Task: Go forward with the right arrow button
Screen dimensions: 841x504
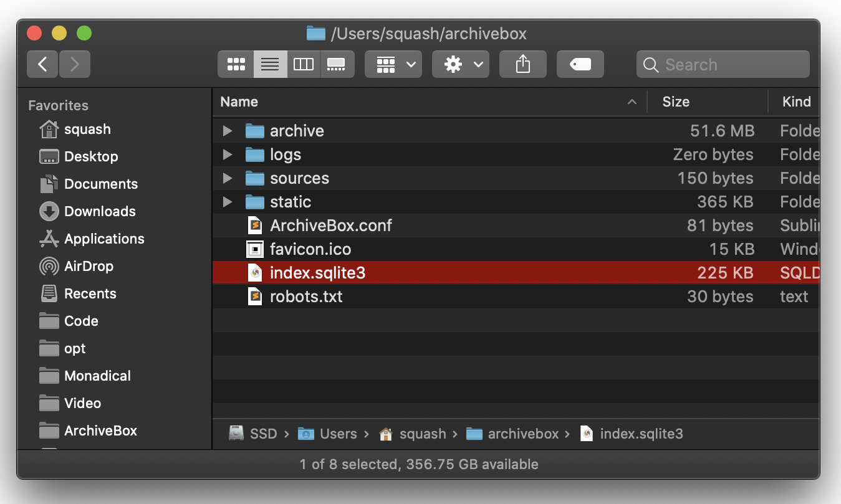Action: pyautogui.click(x=75, y=64)
